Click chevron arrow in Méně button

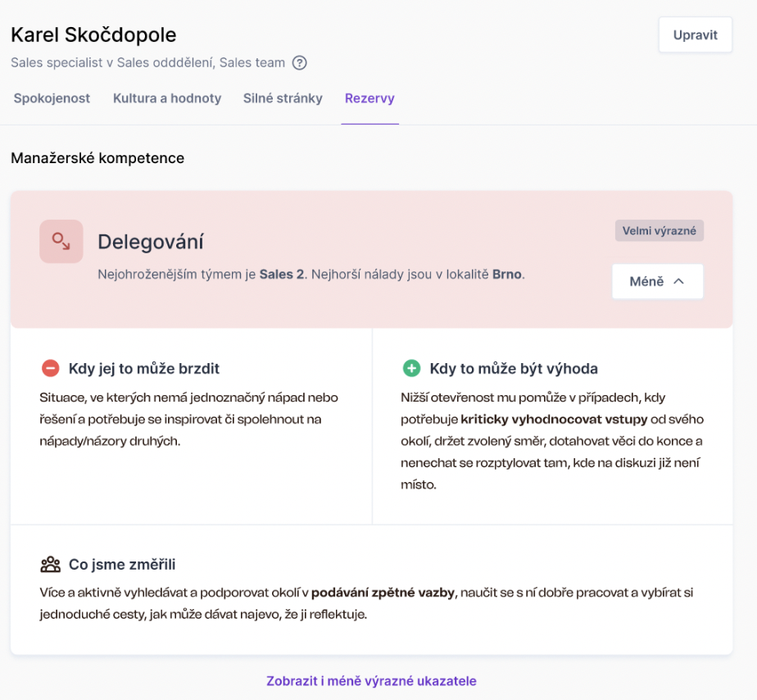pos(678,281)
